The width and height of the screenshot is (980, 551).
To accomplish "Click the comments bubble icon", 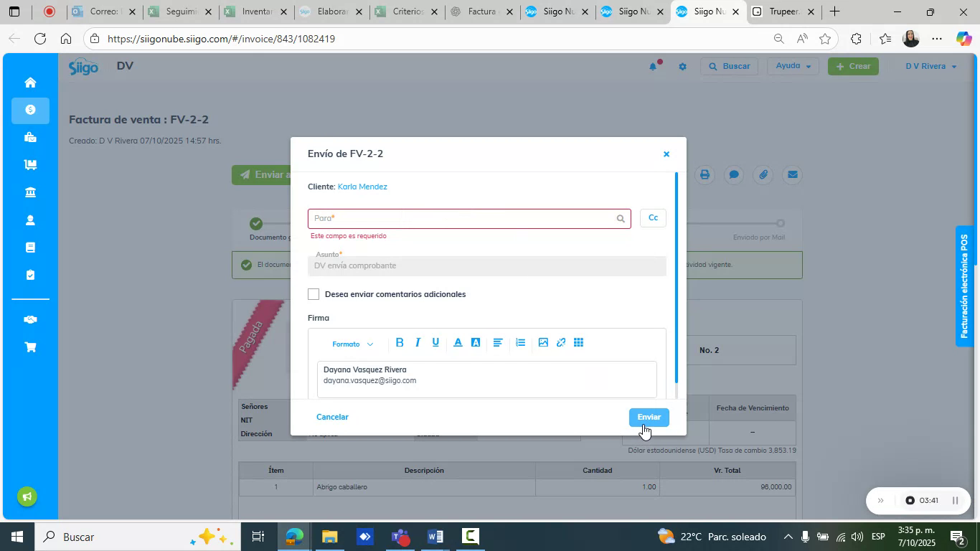I will tap(734, 174).
